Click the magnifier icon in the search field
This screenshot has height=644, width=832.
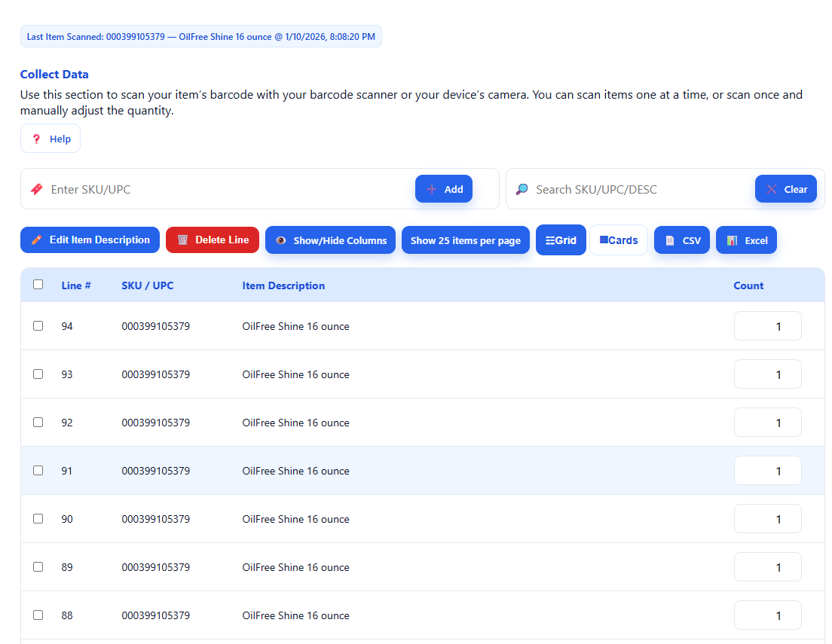pos(522,188)
